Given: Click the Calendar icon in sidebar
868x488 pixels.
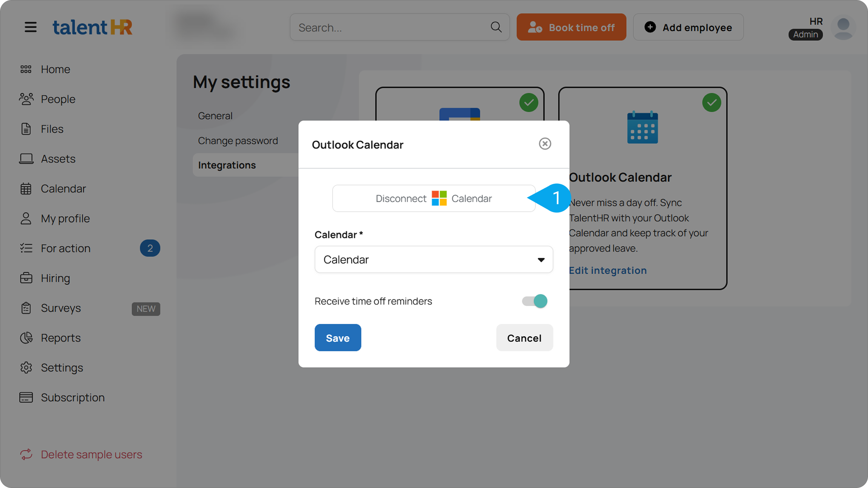Looking at the screenshot, I should (26, 188).
